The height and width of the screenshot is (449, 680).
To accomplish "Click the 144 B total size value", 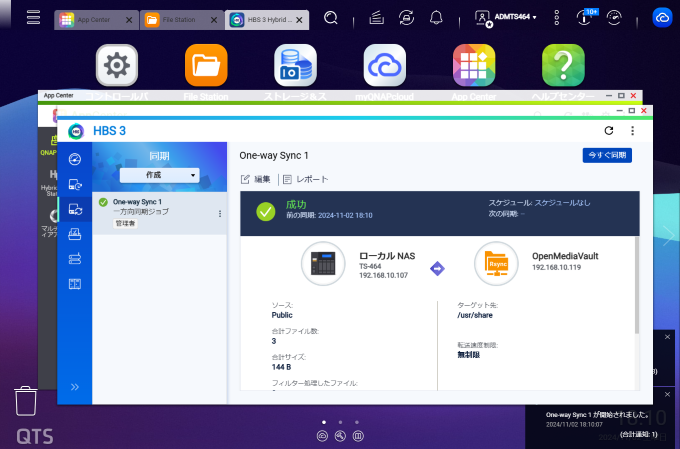I will (x=281, y=367).
